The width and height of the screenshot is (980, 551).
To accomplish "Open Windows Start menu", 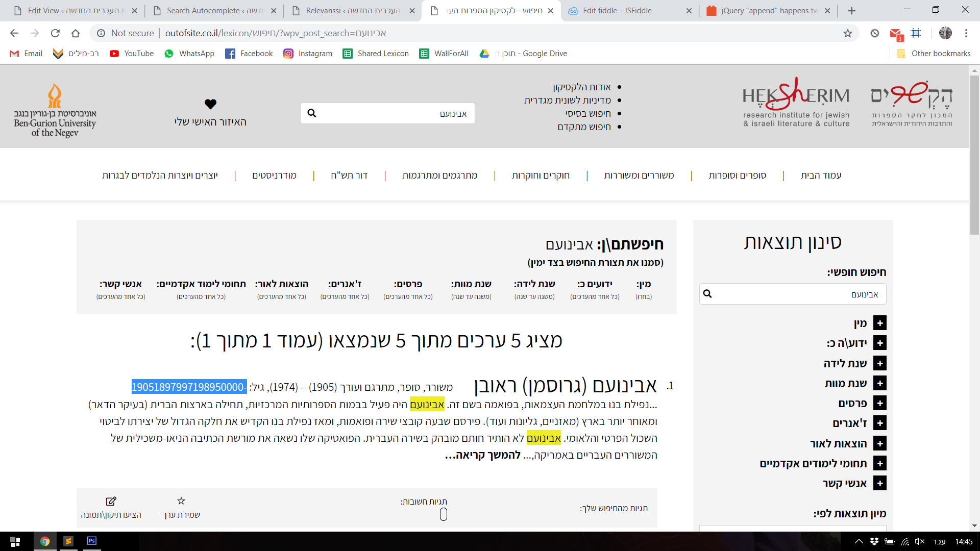I will tap(15, 541).
